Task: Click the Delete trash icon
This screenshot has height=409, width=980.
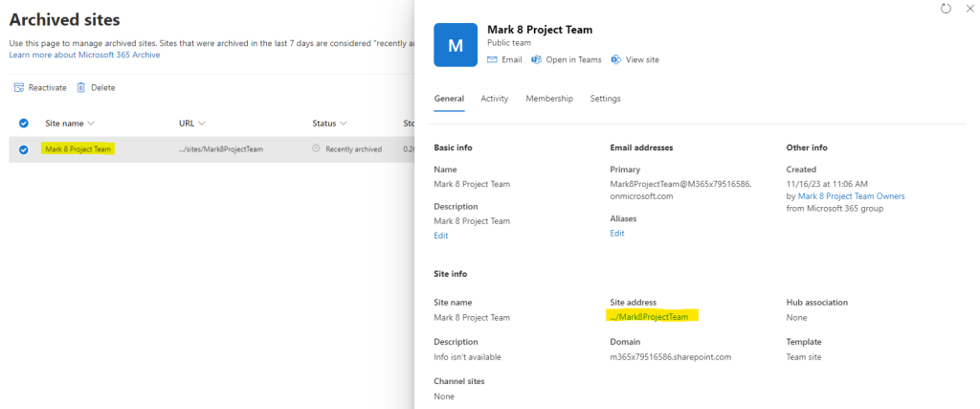Action: (x=80, y=87)
